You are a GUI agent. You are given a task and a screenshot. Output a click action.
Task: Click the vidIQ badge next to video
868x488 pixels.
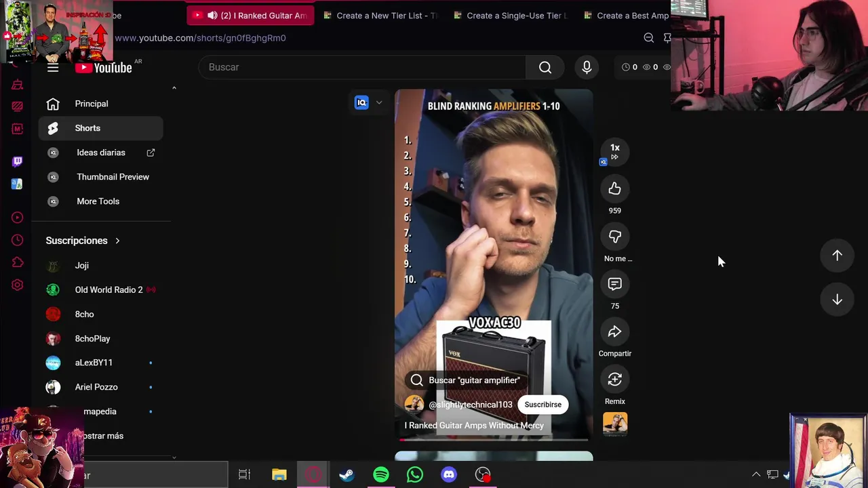(361, 102)
